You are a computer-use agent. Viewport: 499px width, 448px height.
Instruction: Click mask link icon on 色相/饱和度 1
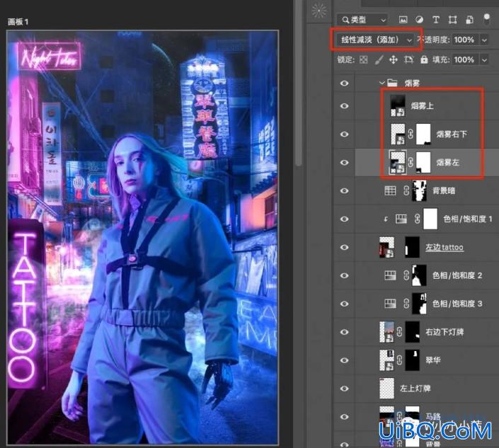point(417,219)
